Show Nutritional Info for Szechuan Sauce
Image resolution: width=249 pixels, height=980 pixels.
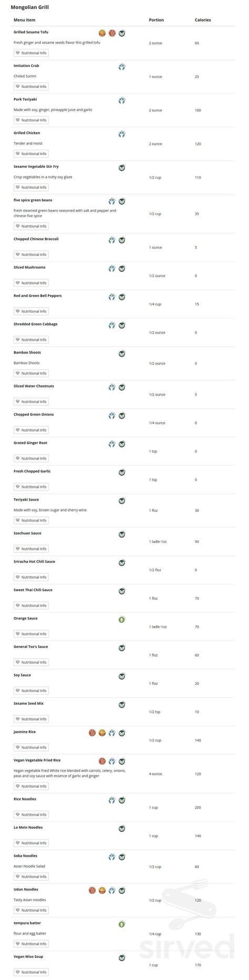(x=31, y=549)
